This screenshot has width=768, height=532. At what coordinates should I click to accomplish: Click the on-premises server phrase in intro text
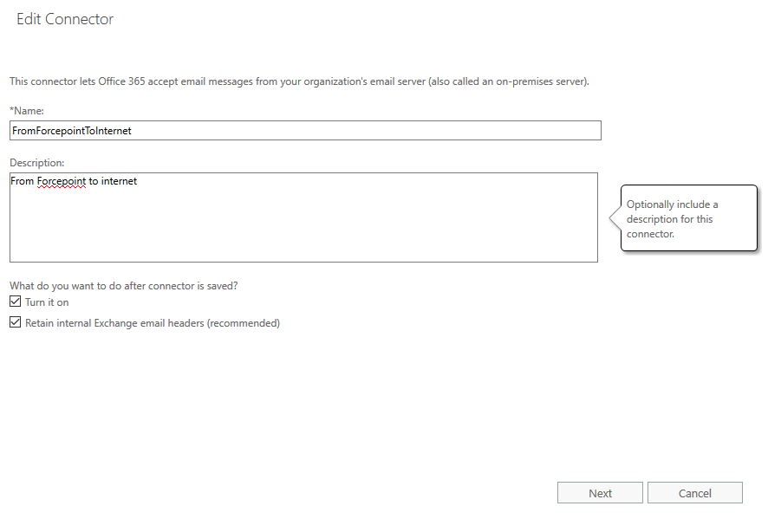click(540, 81)
